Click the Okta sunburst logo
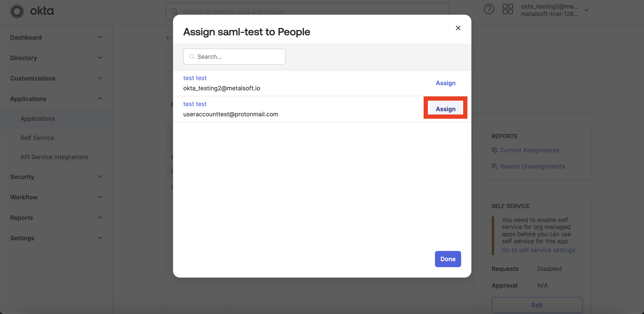644x314 pixels. pyautogui.click(x=17, y=11)
